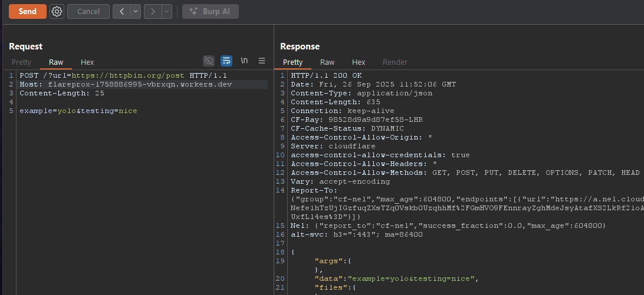Open the send options gear icon
Image resolution: width=644 pixels, height=295 pixels.
pos(57,11)
